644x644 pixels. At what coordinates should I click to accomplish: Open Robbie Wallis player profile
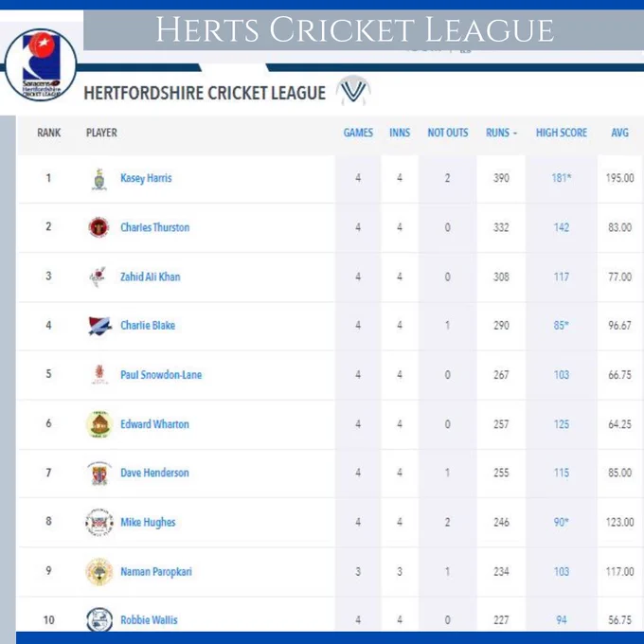point(149,619)
